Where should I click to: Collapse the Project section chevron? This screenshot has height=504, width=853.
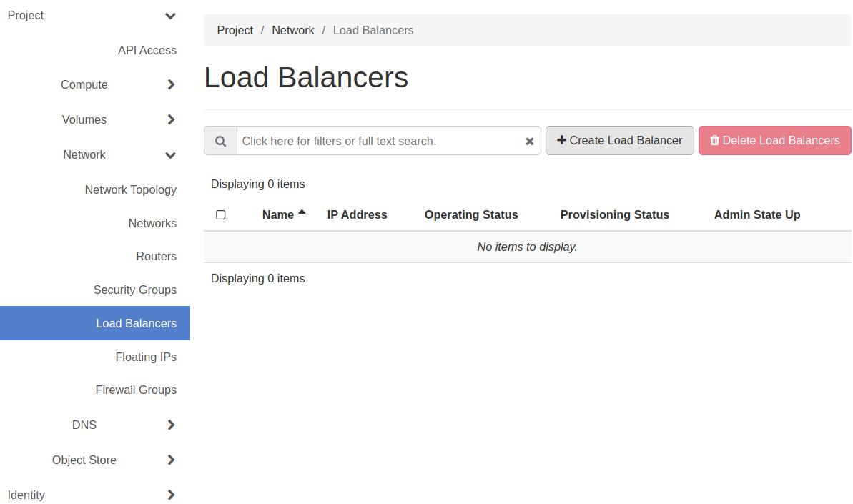(x=170, y=16)
